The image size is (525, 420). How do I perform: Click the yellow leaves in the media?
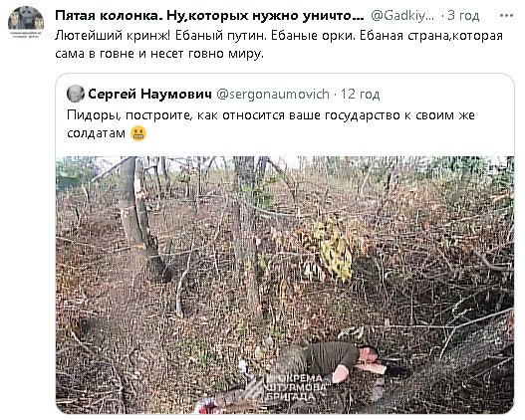333,249
